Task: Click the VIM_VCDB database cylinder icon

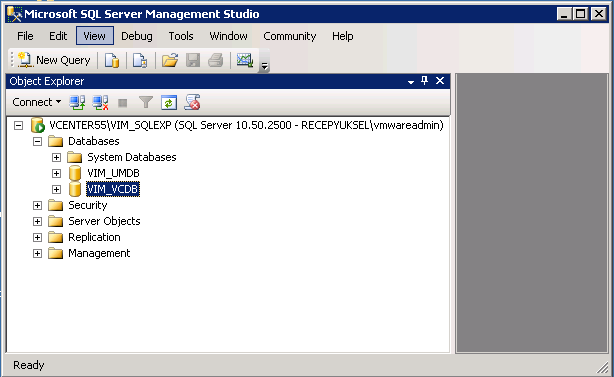Action: 75,189
